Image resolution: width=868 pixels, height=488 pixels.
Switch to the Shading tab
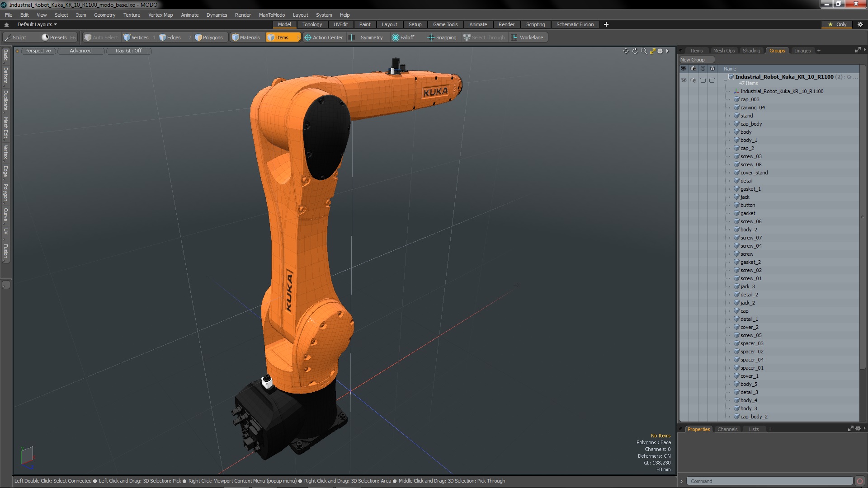pos(751,51)
